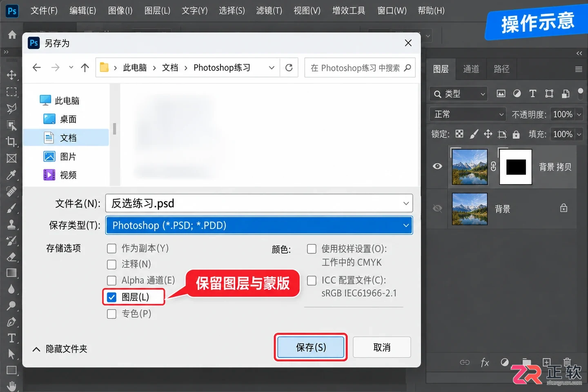Select the Eyedropper tool
The height and width of the screenshot is (392, 588).
(11, 175)
